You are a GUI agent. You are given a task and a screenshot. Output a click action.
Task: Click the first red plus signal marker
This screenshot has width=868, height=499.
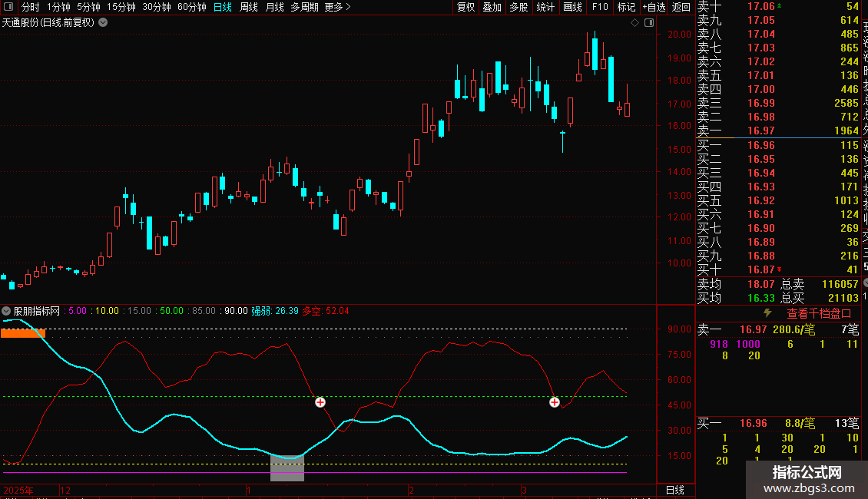pos(320,402)
